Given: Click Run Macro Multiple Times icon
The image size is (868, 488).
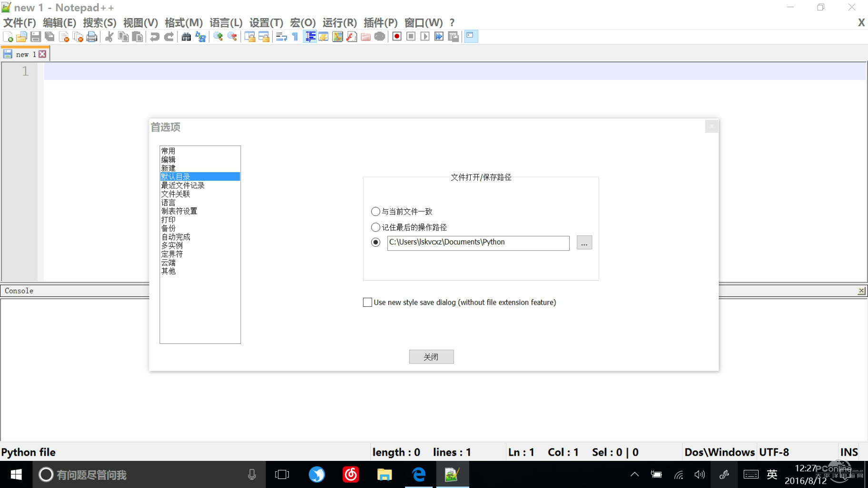Looking at the screenshot, I should click(x=439, y=37).
